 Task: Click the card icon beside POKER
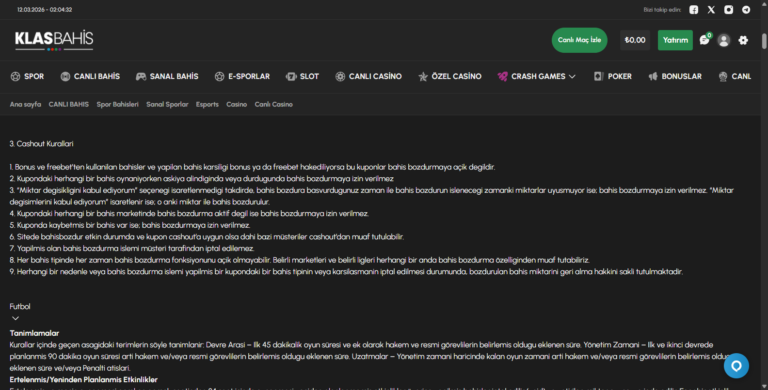click(x=599, y=76)
